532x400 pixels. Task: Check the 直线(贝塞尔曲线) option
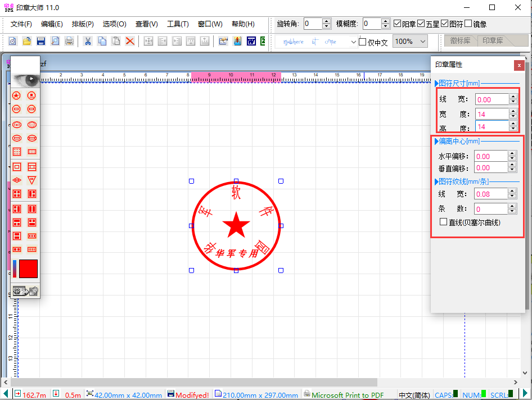coord(444,222)
